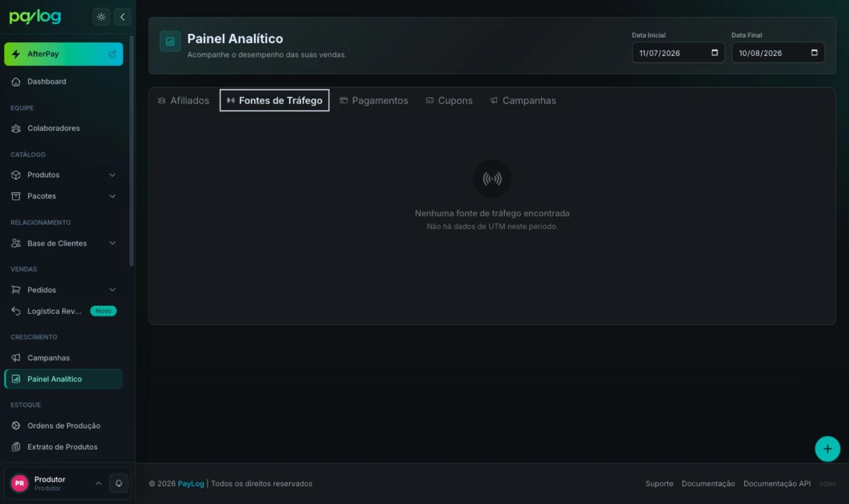Open Ordens de Produção sidebar item

(x=63, y=426)
